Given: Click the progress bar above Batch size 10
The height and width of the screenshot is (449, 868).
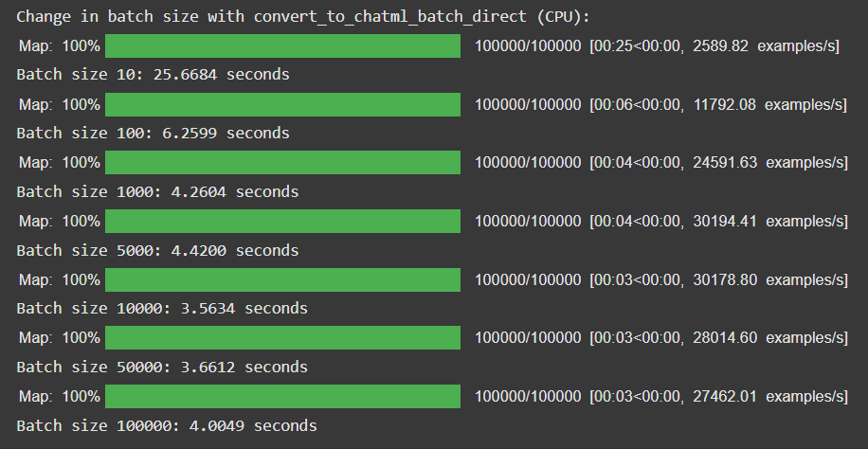Looking at the screenshot, I should pos(282,46).
